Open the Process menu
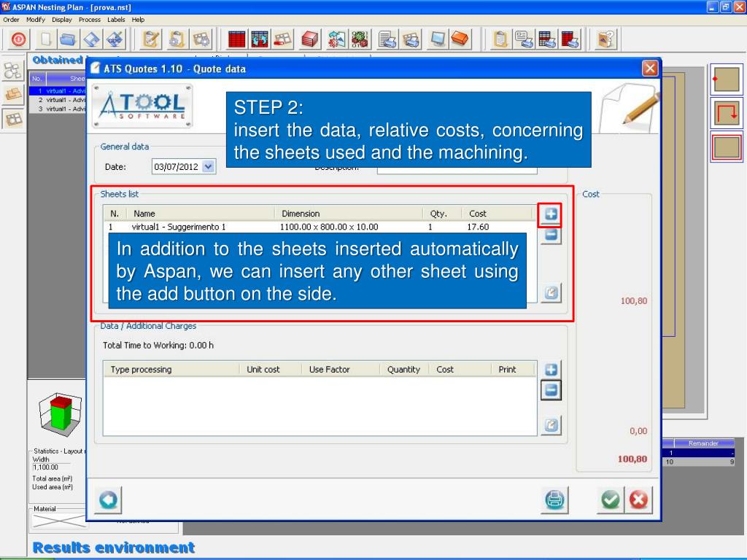This screenshot has height=560, width=747. [90, 20]
